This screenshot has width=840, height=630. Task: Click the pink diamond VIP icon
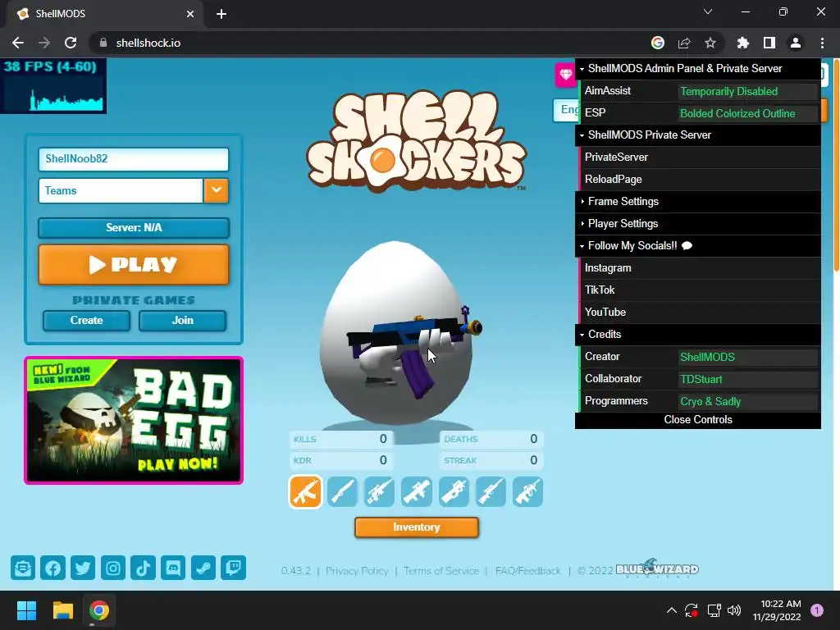click(565, 75)
